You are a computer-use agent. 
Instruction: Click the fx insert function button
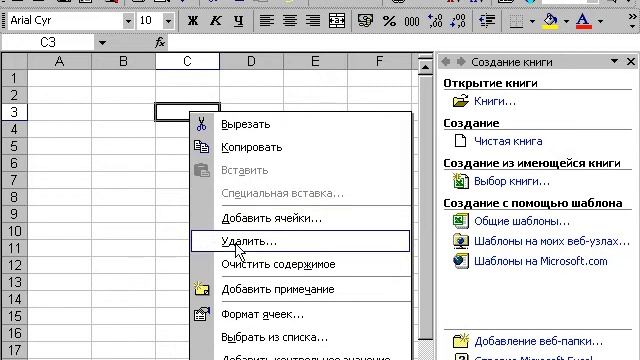(160, 42)
